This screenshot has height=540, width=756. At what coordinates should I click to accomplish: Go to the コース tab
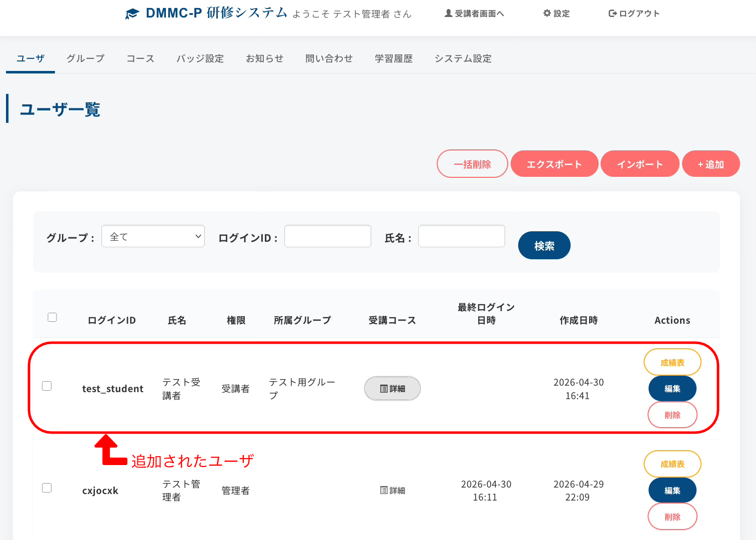click(140, 58)
